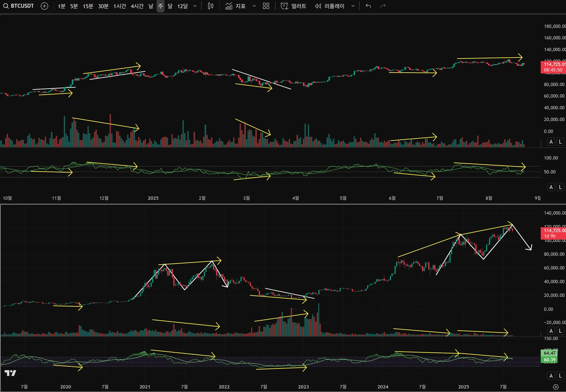Switch to the 날 daily timeframe

click(151, 6)
